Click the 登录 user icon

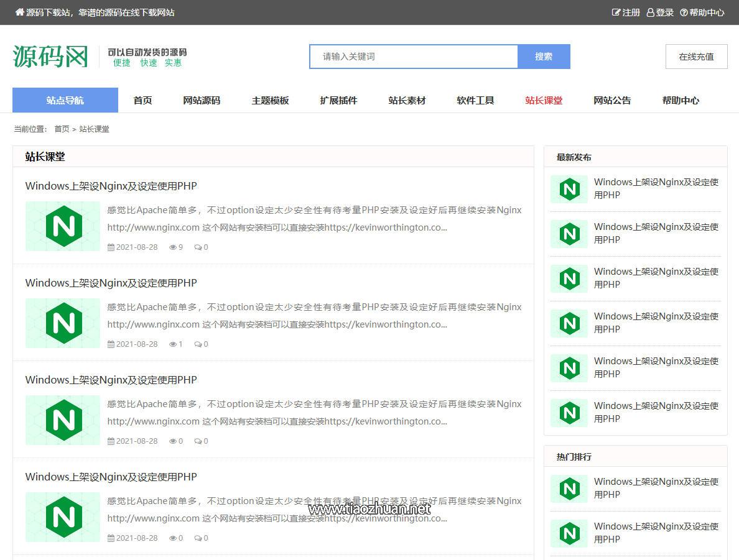(x=651, y=12)
